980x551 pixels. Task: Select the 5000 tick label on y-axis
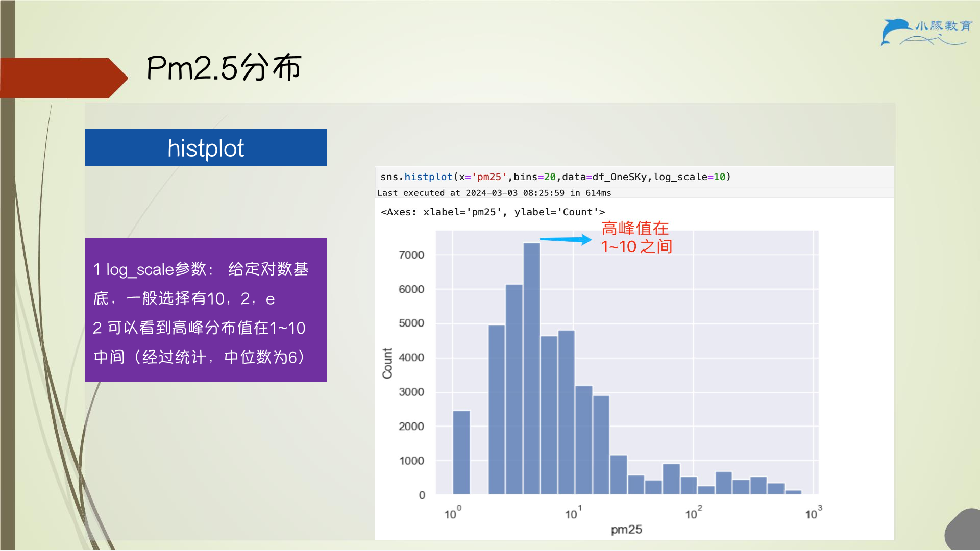411,323
